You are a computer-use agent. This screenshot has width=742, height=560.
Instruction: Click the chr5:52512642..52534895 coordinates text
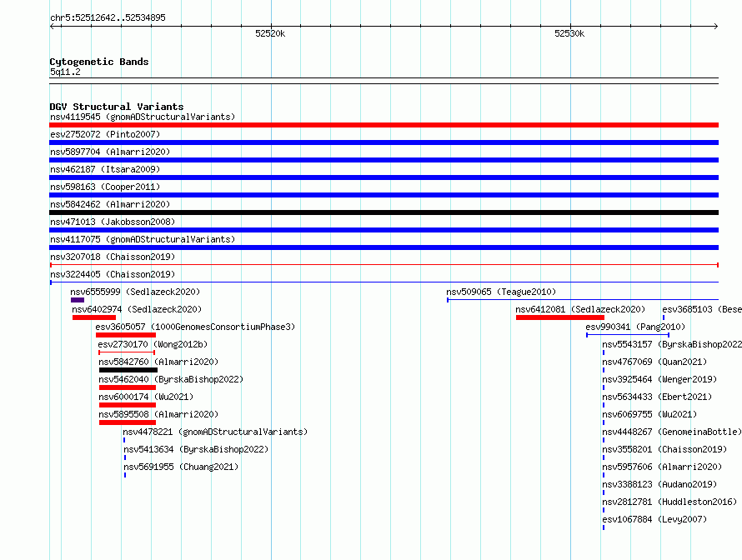click(108, 18)
